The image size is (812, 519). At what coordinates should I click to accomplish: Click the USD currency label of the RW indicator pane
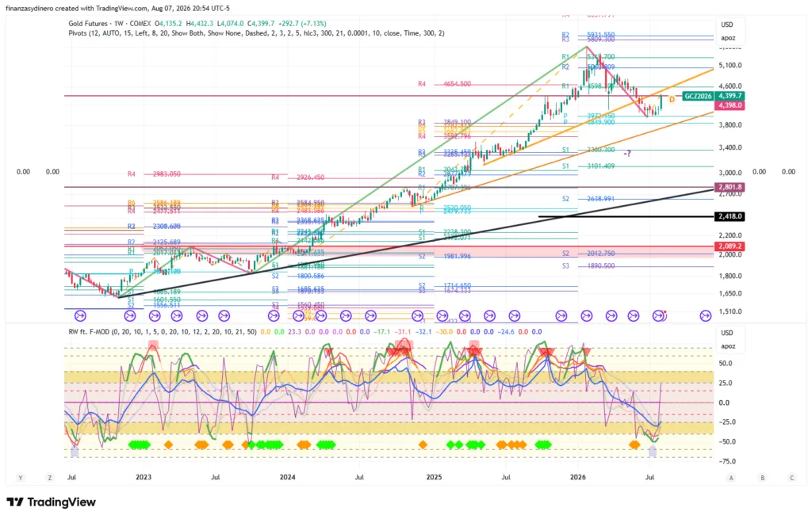(x=727, y=333)
